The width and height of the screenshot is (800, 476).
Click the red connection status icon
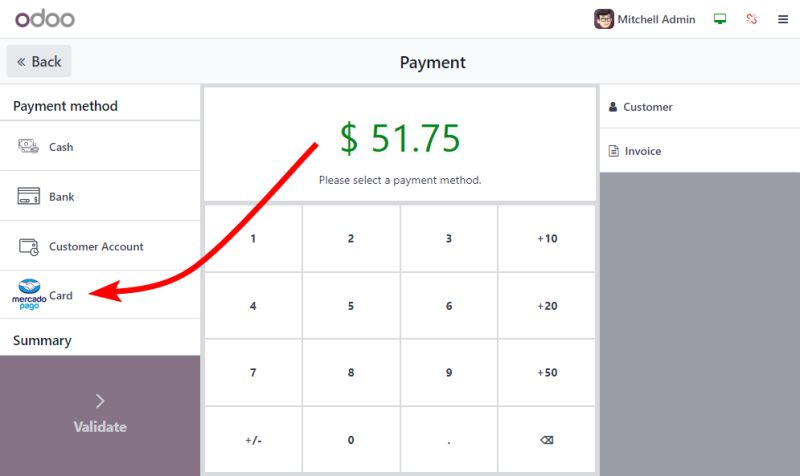pyautogui.click(x=752, y=19)
